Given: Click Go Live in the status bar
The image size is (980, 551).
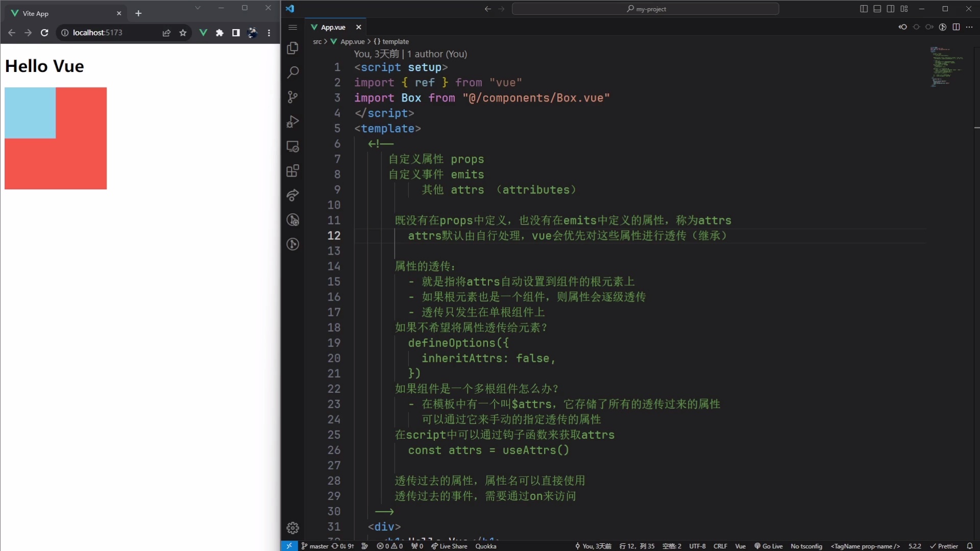Looking at the screenshot, I should [x=768, y=546].
